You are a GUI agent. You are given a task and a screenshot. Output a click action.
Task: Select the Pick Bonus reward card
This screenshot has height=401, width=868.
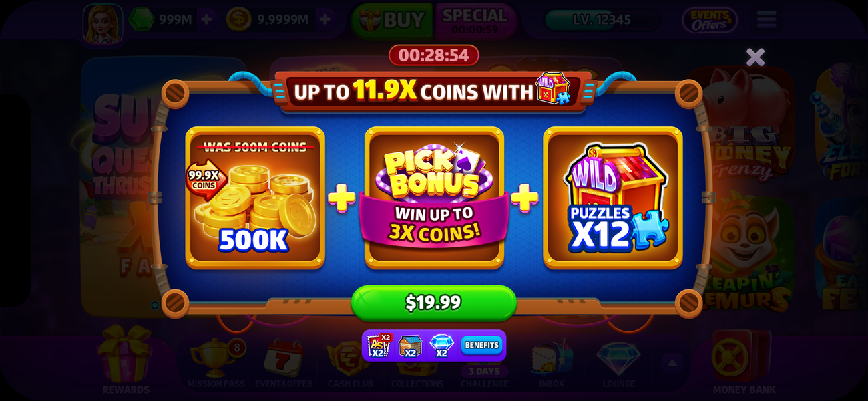point(434,198)
